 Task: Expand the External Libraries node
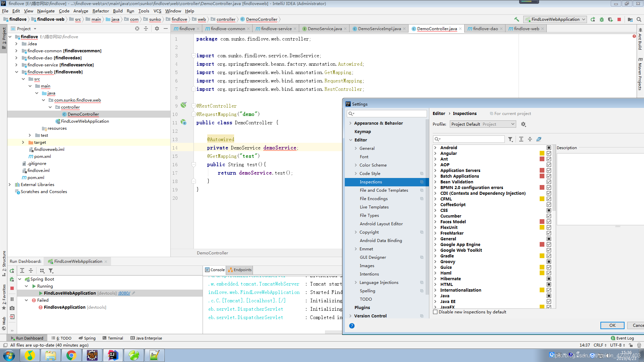10,185
